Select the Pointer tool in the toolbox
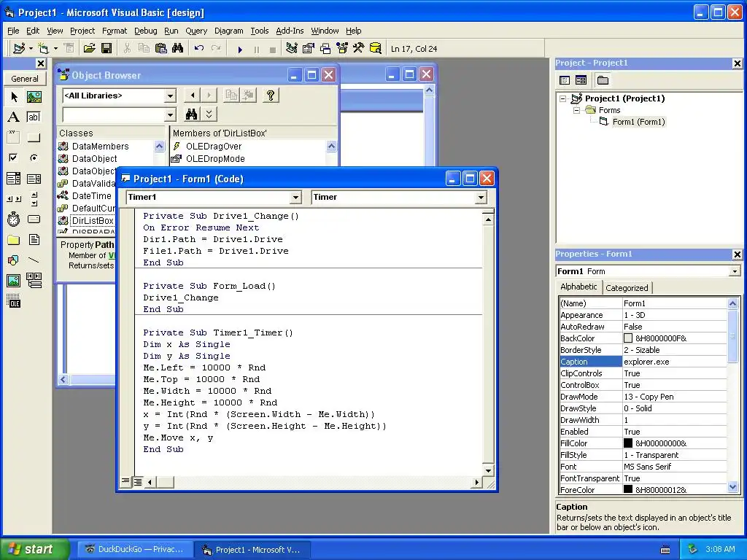 tap(14, 97)
